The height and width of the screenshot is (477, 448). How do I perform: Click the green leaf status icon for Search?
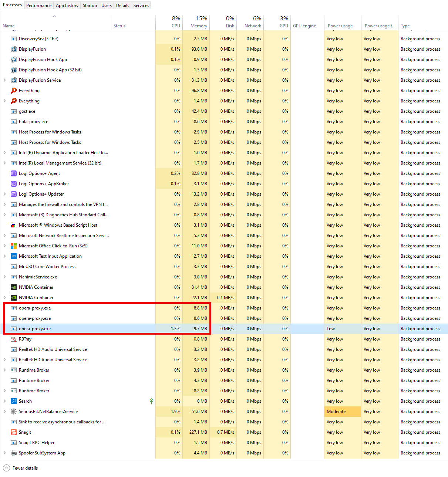pos(151,401)
